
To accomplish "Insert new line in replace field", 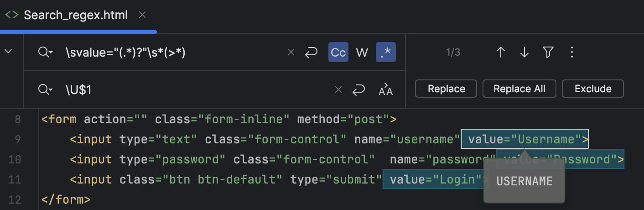I will [359, 90].
